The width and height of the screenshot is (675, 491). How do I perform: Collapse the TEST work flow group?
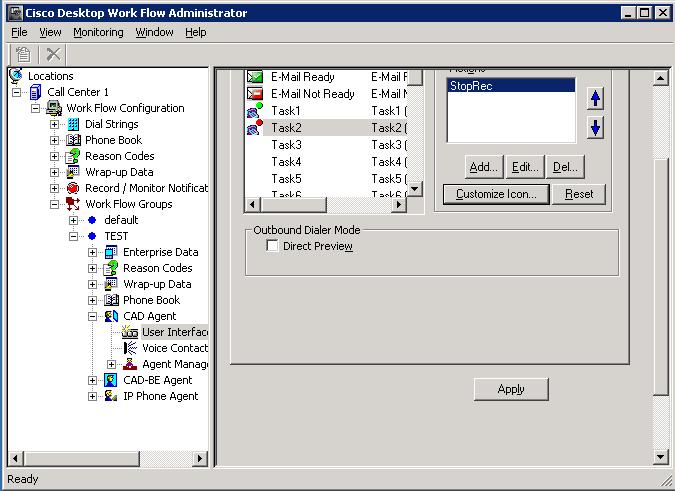(73, 236)
